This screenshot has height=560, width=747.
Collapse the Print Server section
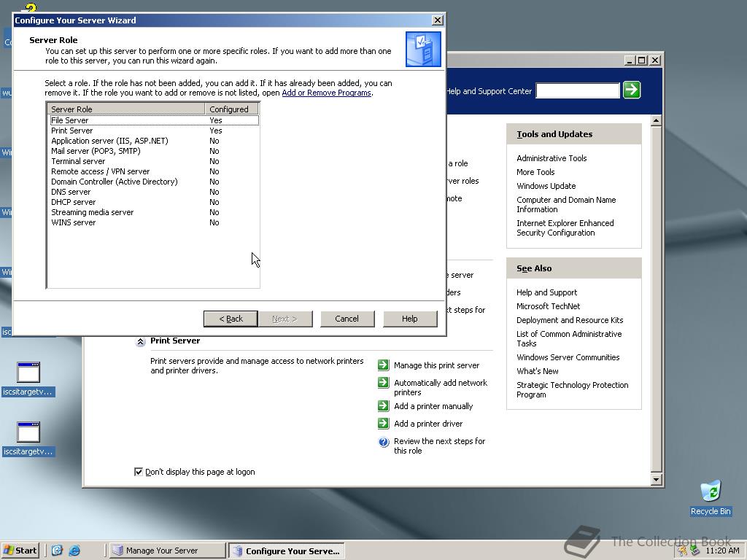click(141, 341)
